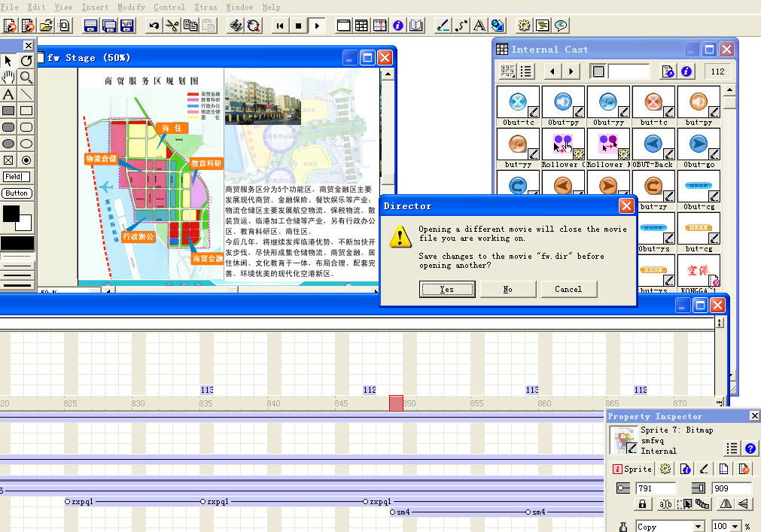Click the Cut scissors toolbar icon

[x=172, y=26]
